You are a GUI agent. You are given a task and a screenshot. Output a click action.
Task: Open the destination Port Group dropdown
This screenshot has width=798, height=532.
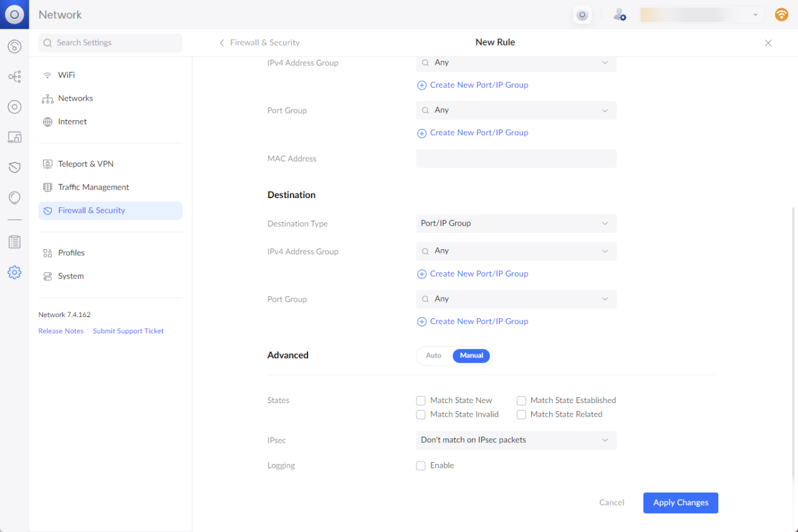click(516, 299)
